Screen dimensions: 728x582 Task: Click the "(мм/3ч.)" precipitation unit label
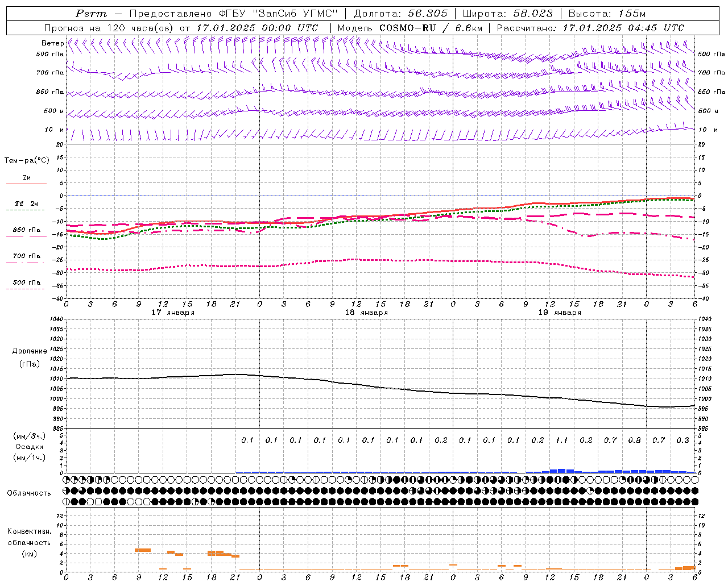(30, 436)
